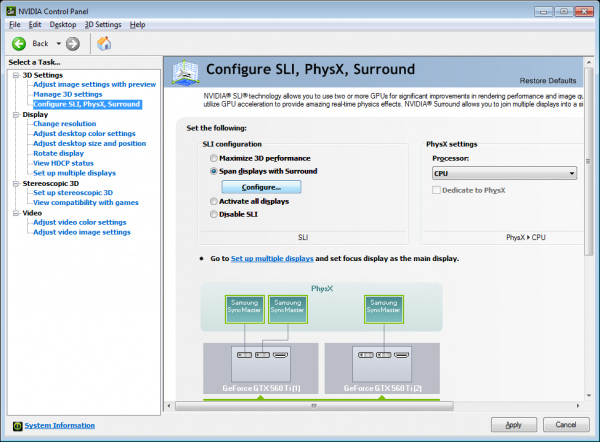The width and height of the screenshot is (600, 442).
Task: Click the NVIDIA logo in title bar
Action: (x=11, y=11)
